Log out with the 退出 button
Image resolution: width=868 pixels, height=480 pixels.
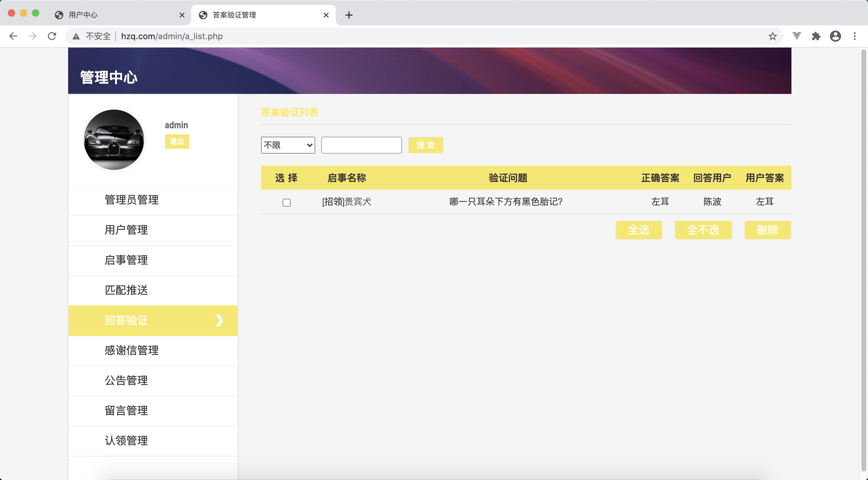[x=177, y=141]
